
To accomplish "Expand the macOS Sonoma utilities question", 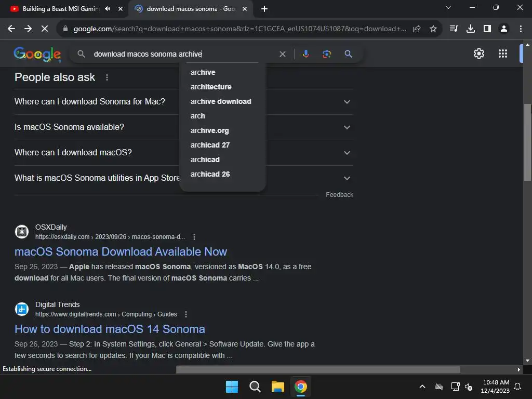I will click(184, 178).
